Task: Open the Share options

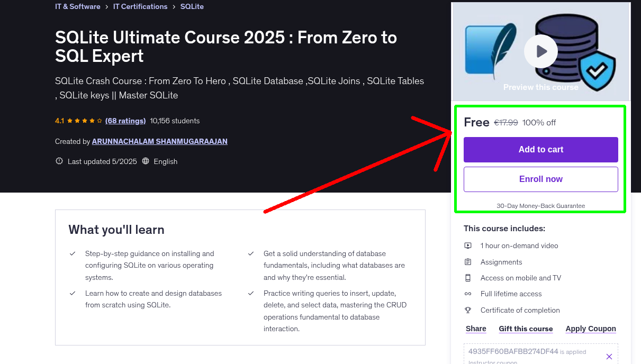Action: pyautogui.click(x=475, y=329)
